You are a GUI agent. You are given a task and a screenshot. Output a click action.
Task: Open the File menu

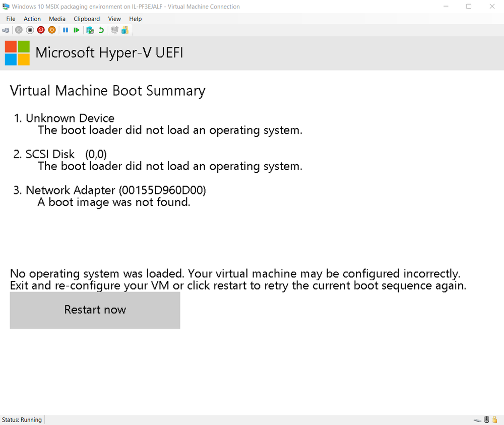11,19
